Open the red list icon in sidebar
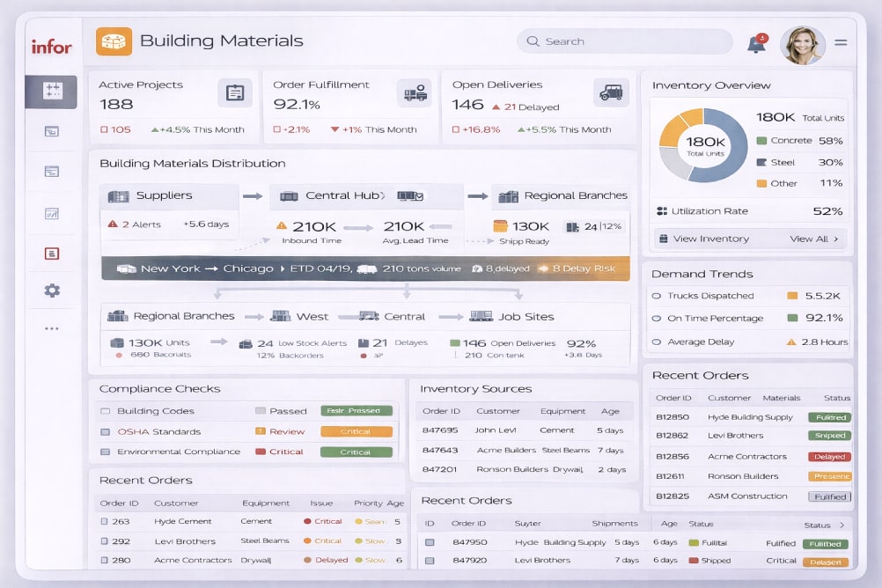882x588 pixels. click(x=52, y=254)
